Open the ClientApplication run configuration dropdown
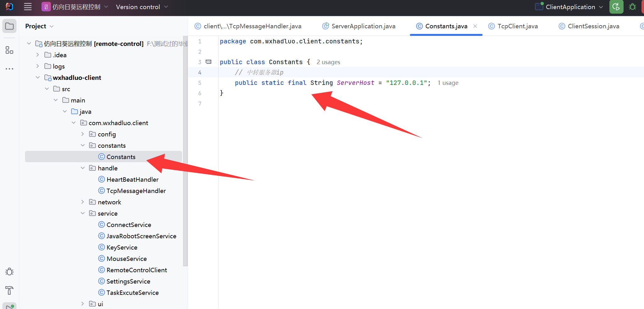This screenshot has width=644, height=309. coord(569,7)
